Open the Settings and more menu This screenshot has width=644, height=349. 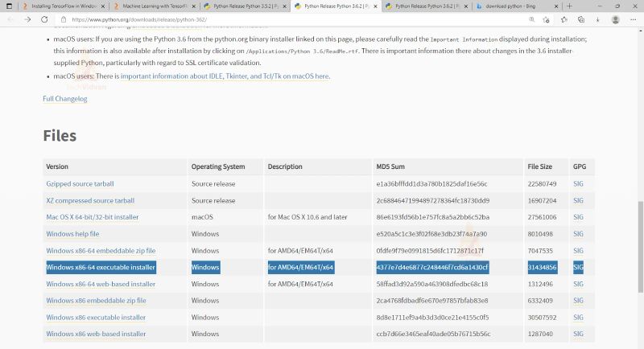pos(633,19)
